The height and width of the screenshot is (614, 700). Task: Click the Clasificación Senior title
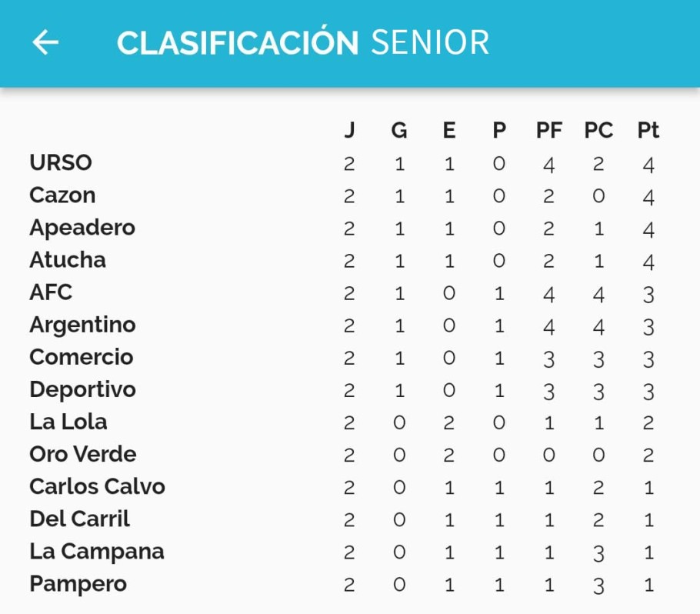click(x=302, y=43)
